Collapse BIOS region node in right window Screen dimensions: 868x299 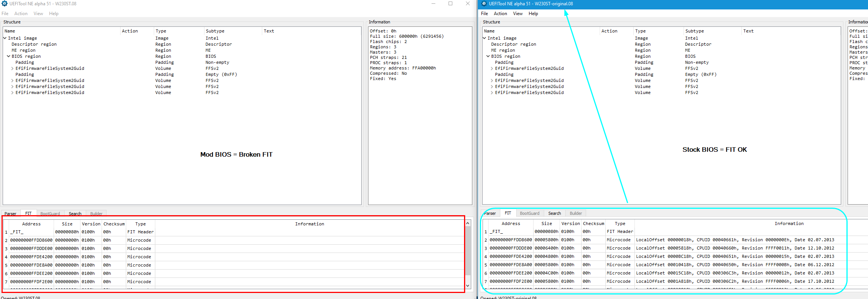click(488, 56)
